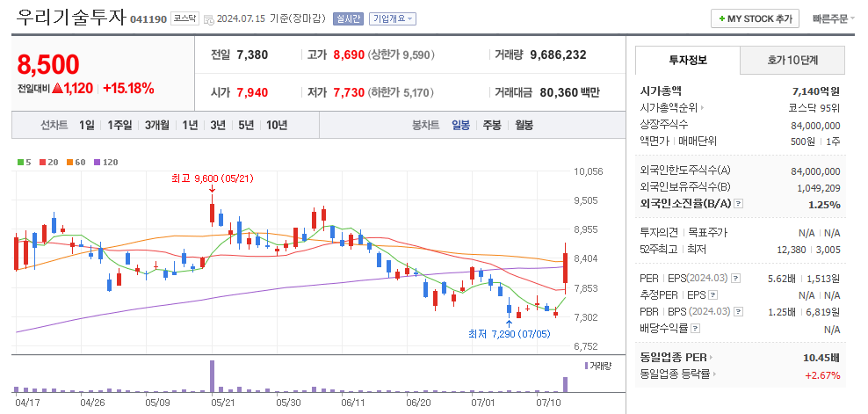The width and height of the screenshot is (868, 414).
Task: Open help icon next to 추정PER EPS
Action: (713, 294)
